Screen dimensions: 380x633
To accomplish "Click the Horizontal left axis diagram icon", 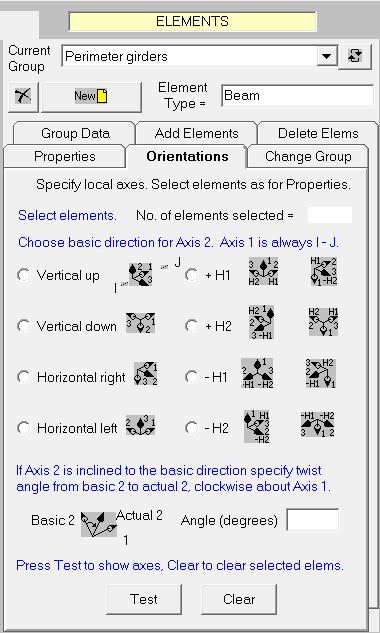I will (x=141, y=425).
